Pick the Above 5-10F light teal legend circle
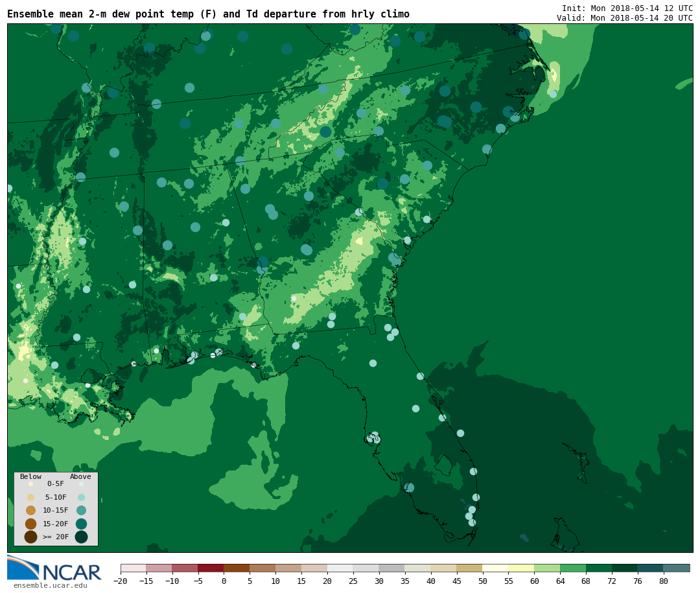 pos(81,497)
